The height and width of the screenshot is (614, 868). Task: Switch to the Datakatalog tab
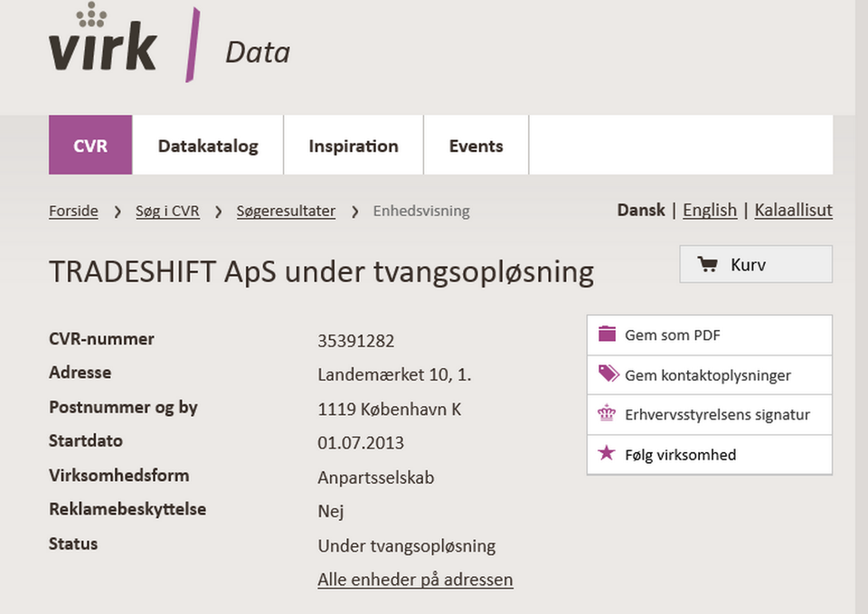point(208,146)
